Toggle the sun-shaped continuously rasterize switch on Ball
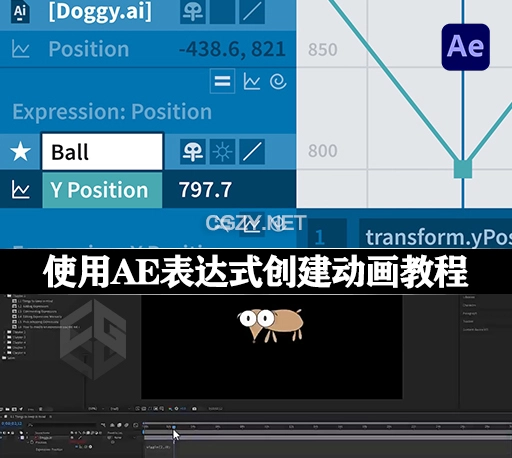 pos(222,152)
